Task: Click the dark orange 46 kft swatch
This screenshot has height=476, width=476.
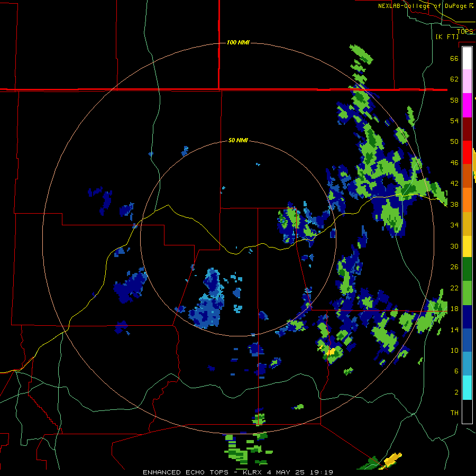Action: [x=467, y=176]
